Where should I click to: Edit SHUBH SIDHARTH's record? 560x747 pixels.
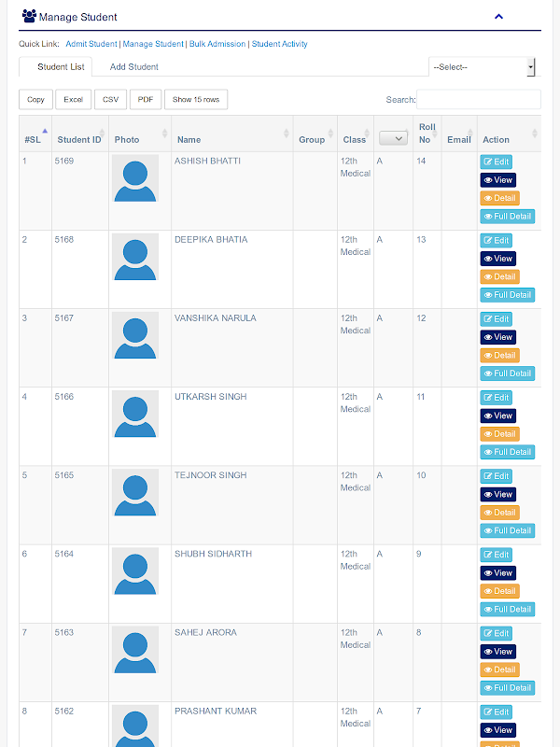pos(496,555)
